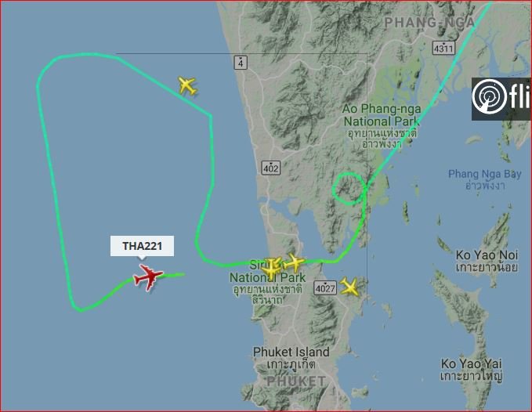Click the route 402 highway shield

[x=271, y=168]
